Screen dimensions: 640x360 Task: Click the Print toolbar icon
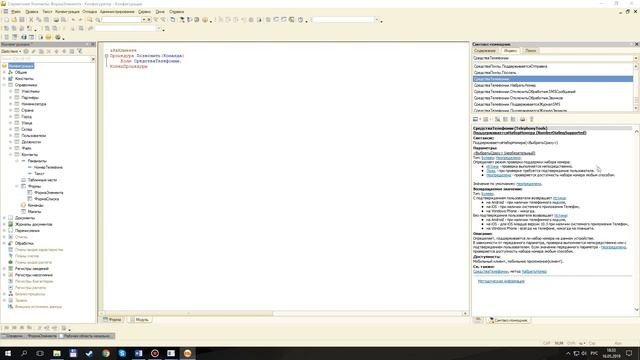click(x=56, y=20)
